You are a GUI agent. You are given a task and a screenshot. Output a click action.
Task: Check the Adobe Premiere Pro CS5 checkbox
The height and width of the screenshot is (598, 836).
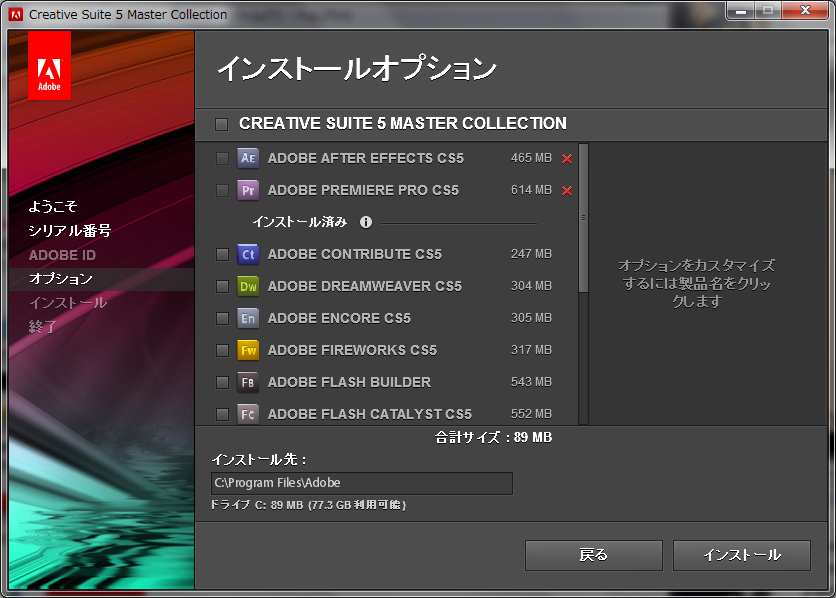pos(222,190)
